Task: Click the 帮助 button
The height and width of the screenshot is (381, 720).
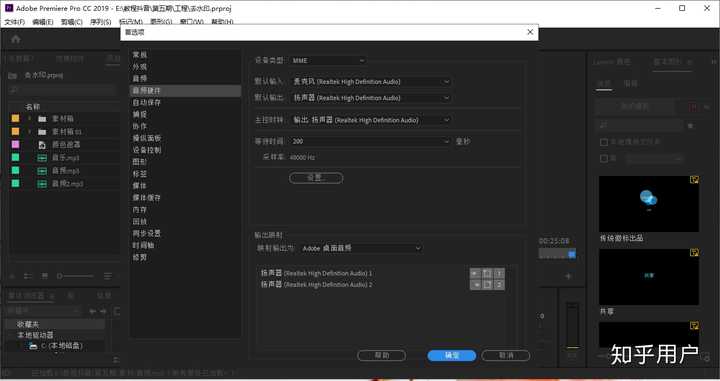Action: click(x=382, y=355)
